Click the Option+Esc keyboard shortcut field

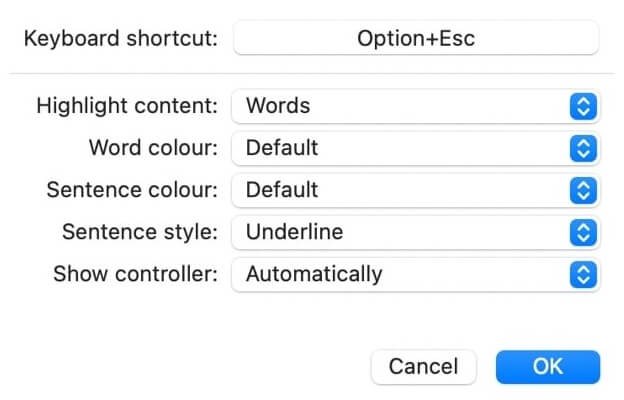tap(415, 40)
